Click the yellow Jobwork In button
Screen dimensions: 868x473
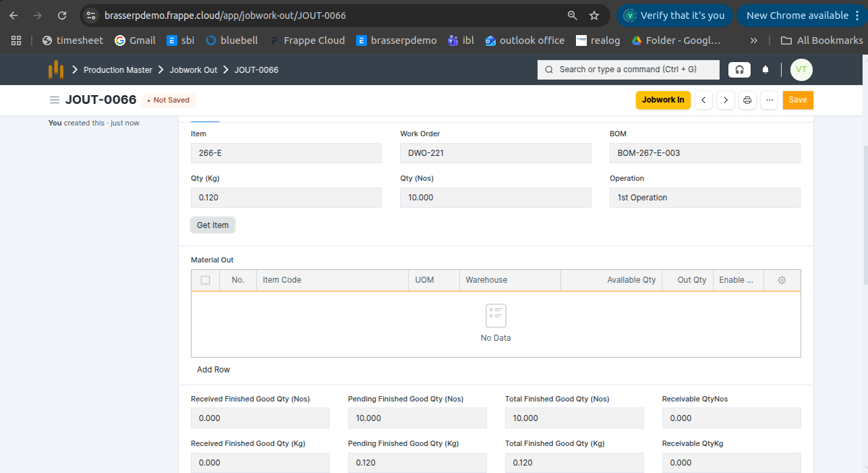(x=662, y=100)
